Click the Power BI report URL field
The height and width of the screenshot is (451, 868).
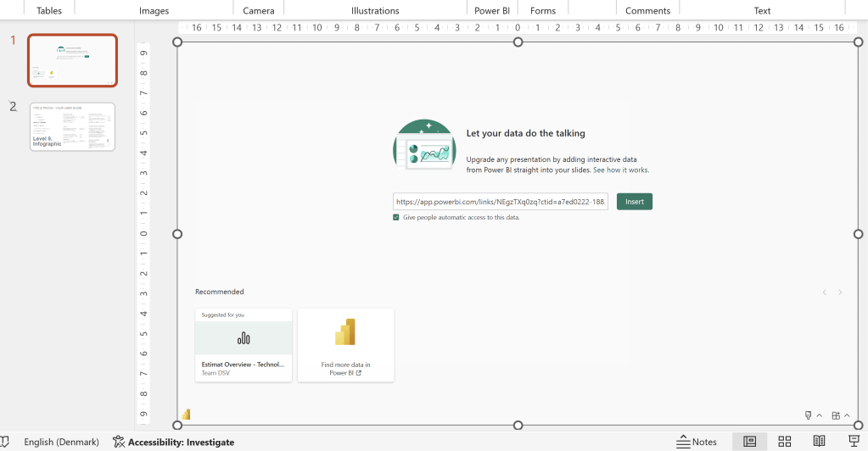coord(500,202)
